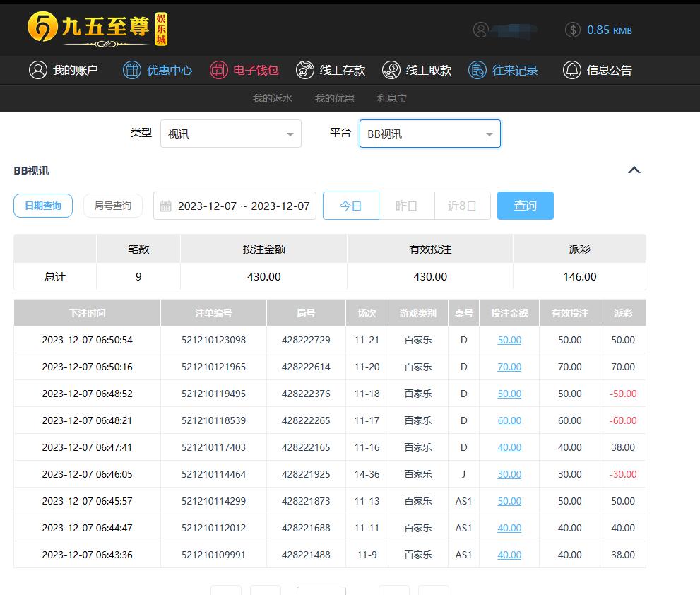Select order number 521210123098

pyautogui.click(x=213, y=340)
